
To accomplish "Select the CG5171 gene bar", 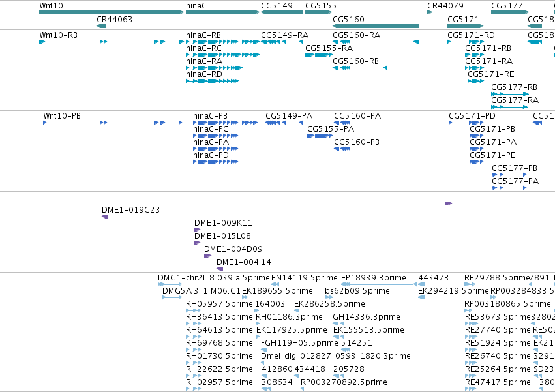I will coord(466,26).
